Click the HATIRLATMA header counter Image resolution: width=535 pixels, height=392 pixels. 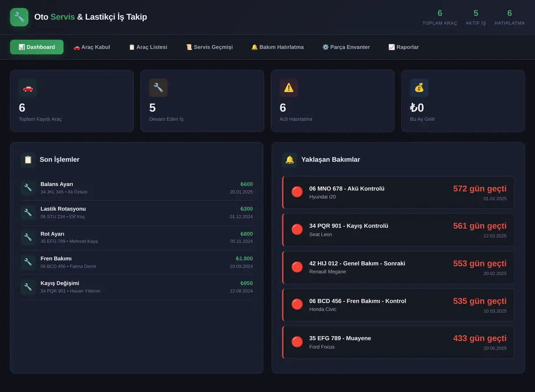(510, 17)
